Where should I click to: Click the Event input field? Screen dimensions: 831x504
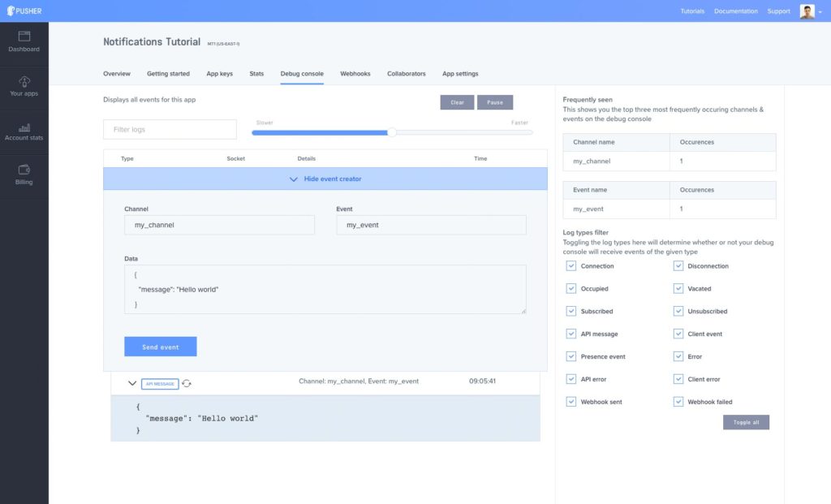tap(431, 225)
